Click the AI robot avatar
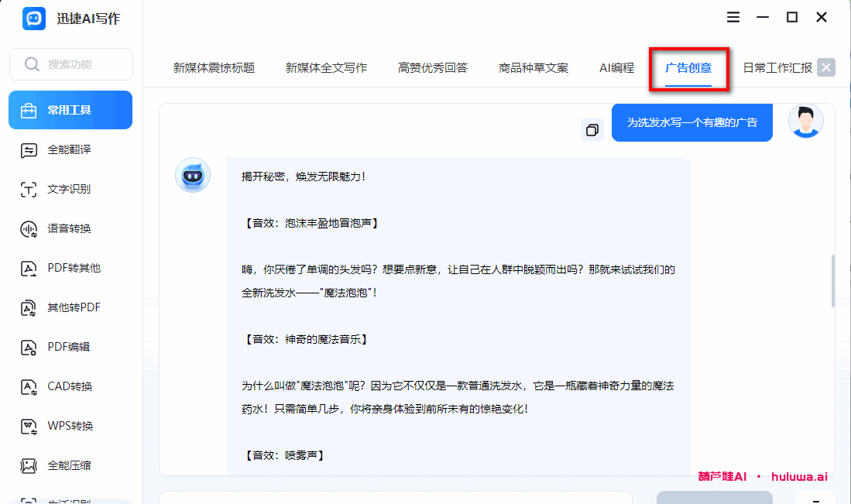851x504 pixels. click(193, 175)
